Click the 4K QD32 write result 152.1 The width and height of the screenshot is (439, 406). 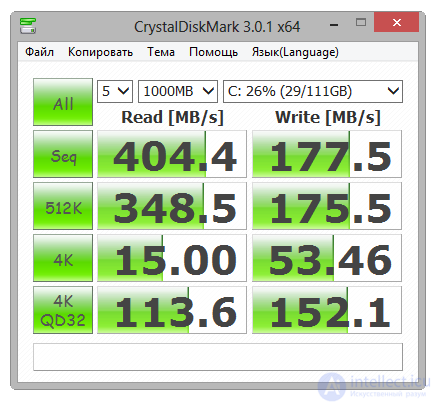(327, 310)
